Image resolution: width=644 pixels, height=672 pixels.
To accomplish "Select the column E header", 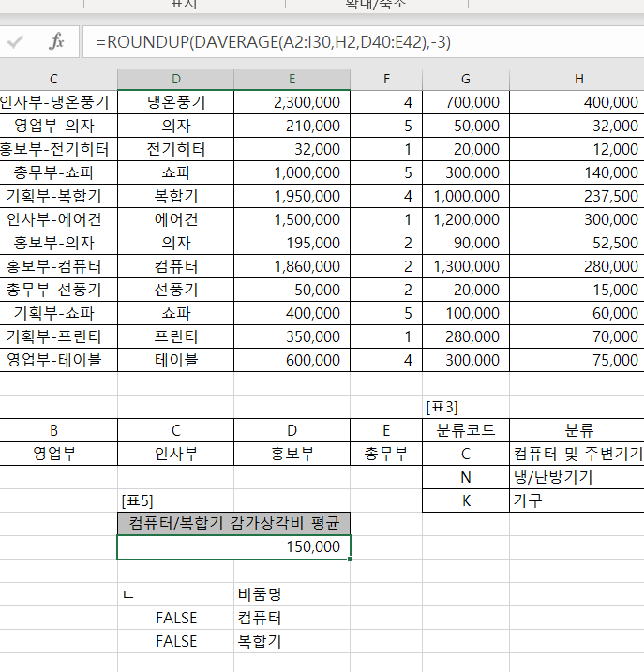I will (292, 79).
